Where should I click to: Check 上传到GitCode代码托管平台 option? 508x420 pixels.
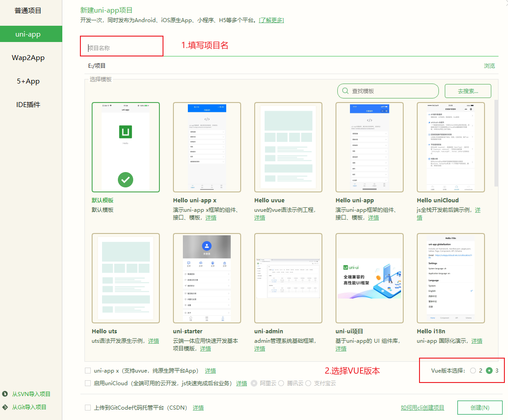[86, 407]
